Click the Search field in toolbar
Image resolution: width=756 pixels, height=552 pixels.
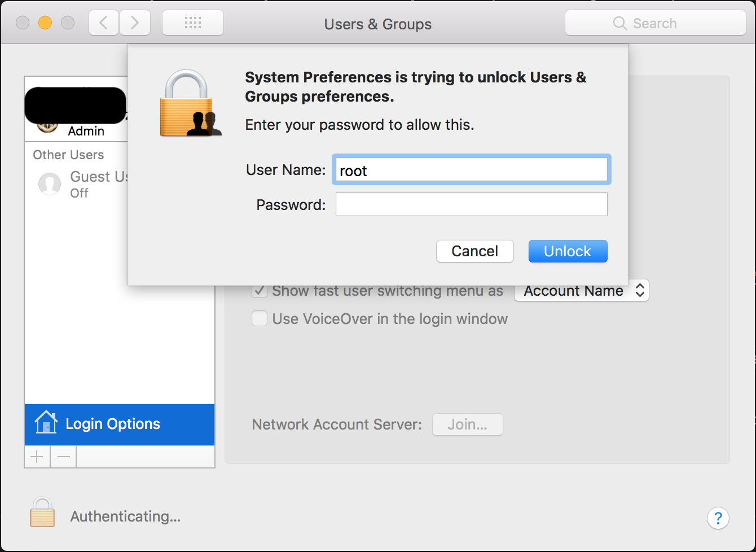pyautogui.click(x=655, y=23)
